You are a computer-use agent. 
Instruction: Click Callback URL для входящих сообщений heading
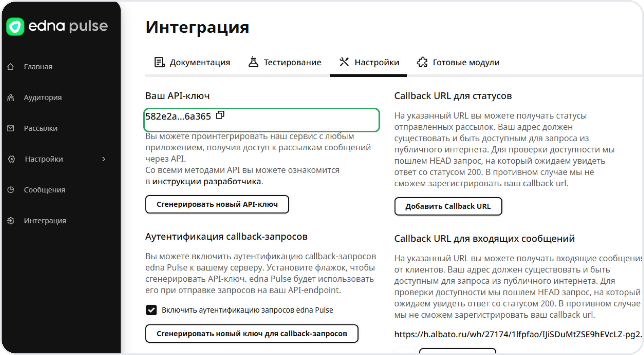pos(484,239)
